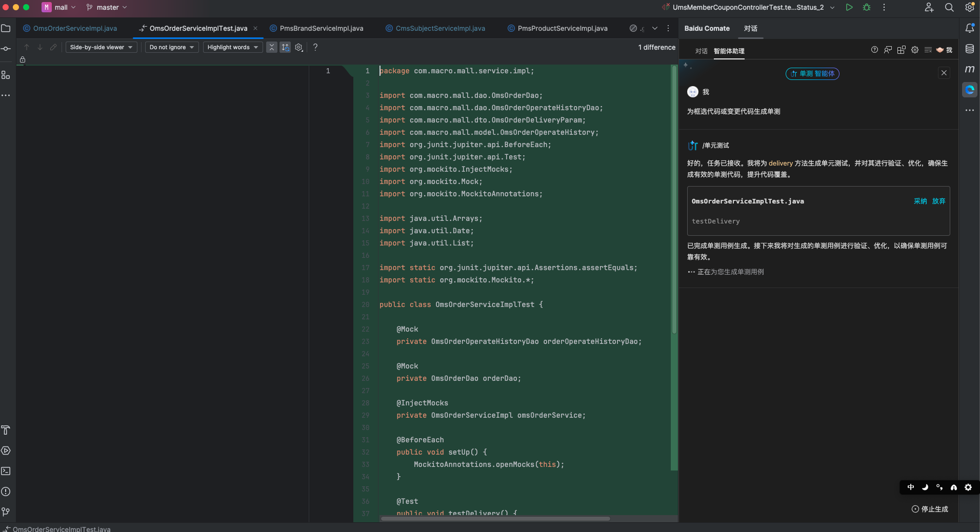Image resolution: width=980 pixels, height=532 pixels.
Task: Open Side-by-side viewer dropdown
Action: pos(102,47)
